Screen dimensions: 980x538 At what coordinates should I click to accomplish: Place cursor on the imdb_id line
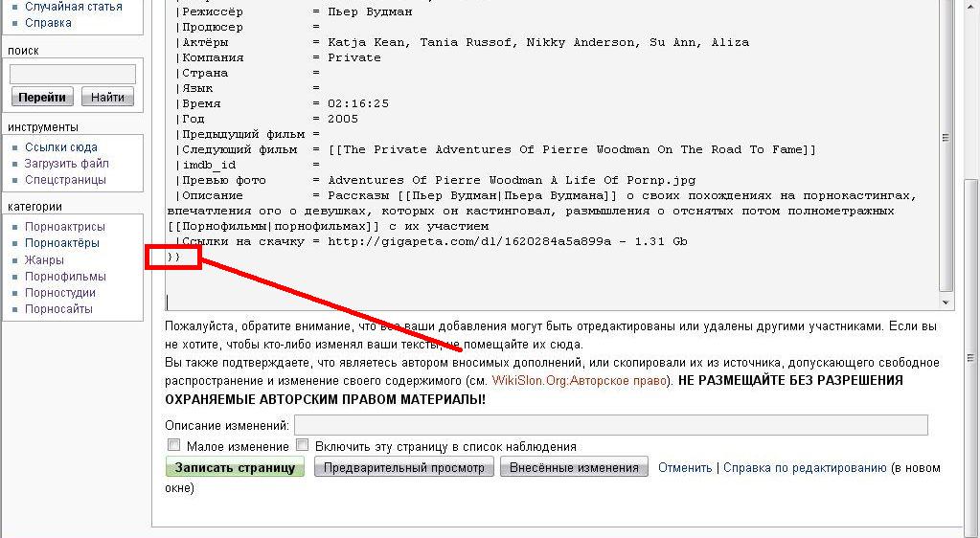[x=248, y=165]
